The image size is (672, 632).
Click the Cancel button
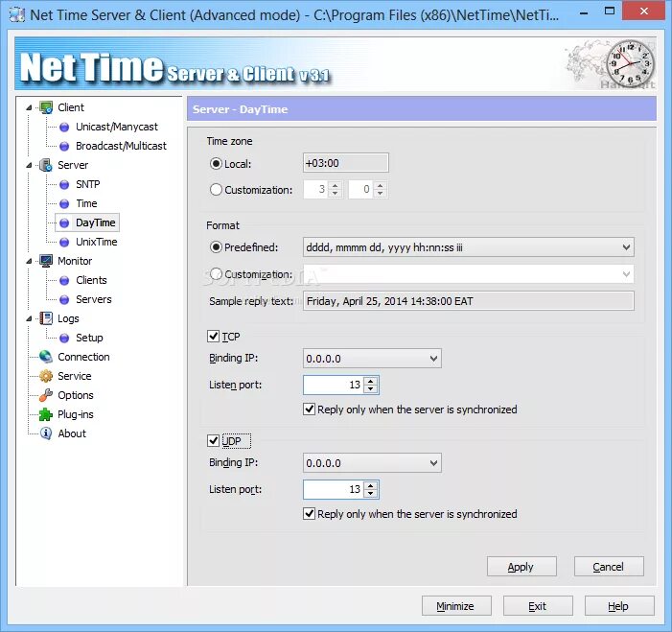609,567
